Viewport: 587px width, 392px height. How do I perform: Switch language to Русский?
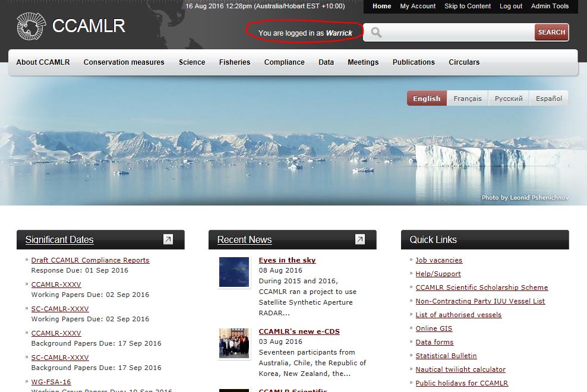coord(509,98)
